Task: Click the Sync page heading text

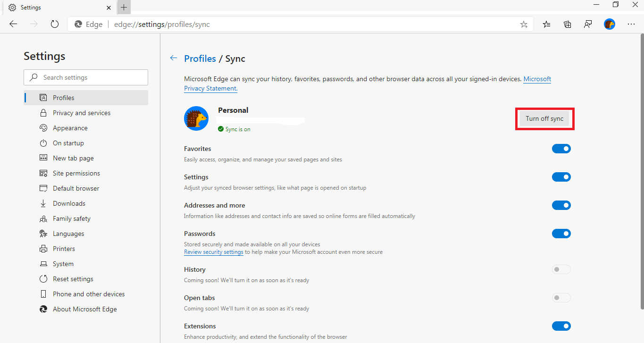Action: coord(235,59)
